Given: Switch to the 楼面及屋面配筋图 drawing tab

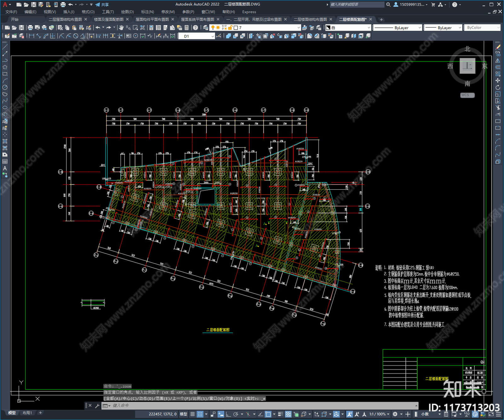Looking at the screenshot, I should (109, 20).
